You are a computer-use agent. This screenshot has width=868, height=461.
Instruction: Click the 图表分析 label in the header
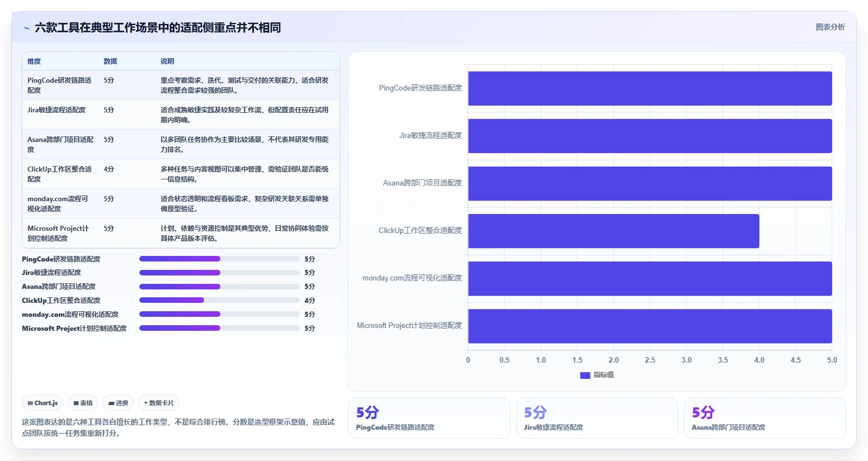[830, 27]
